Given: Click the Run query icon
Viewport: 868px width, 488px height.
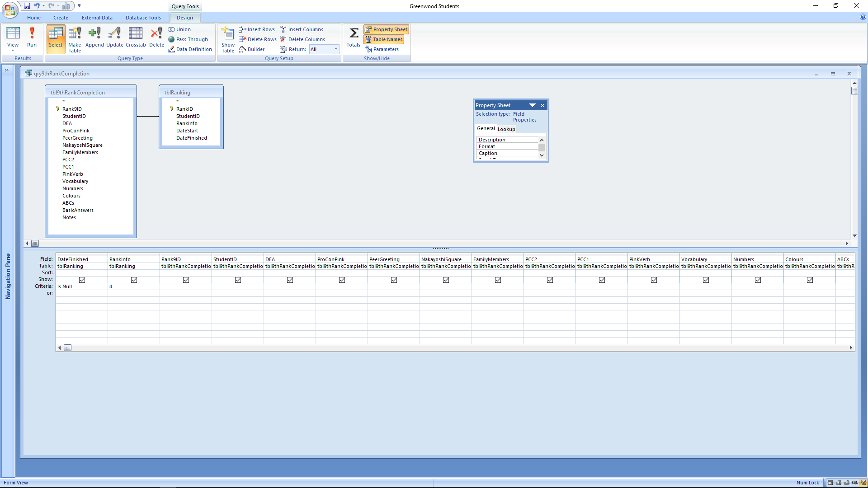Looking at the screenshot, I should 32,37.
